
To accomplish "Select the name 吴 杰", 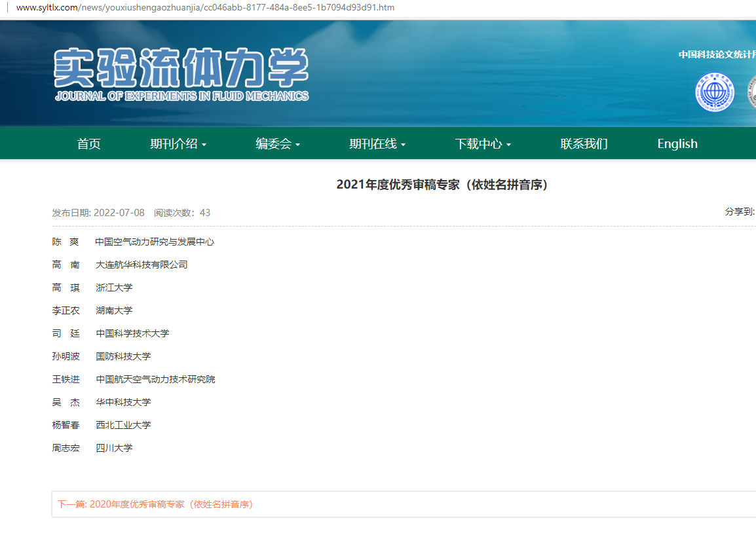I will [x=66, y=402].
